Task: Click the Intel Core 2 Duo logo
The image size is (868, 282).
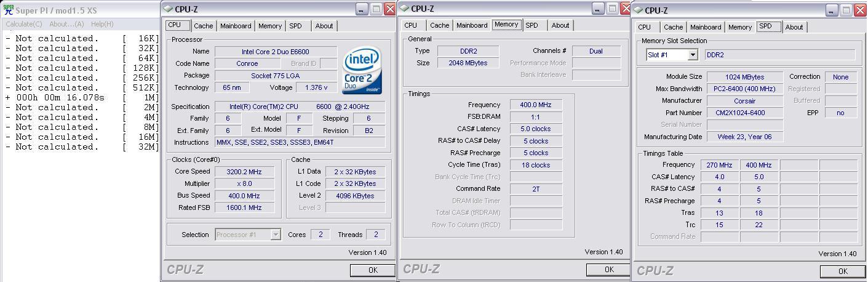Action: tap(362, 70)
